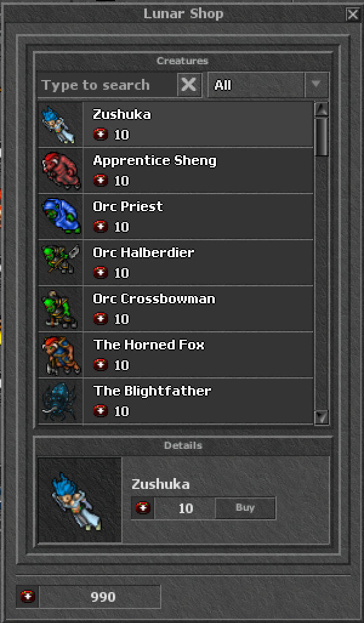The height and width of the screenshot is (623, 364).
Task: Click the creature list scrollbar handle
Action: click(x=321, y=136)
